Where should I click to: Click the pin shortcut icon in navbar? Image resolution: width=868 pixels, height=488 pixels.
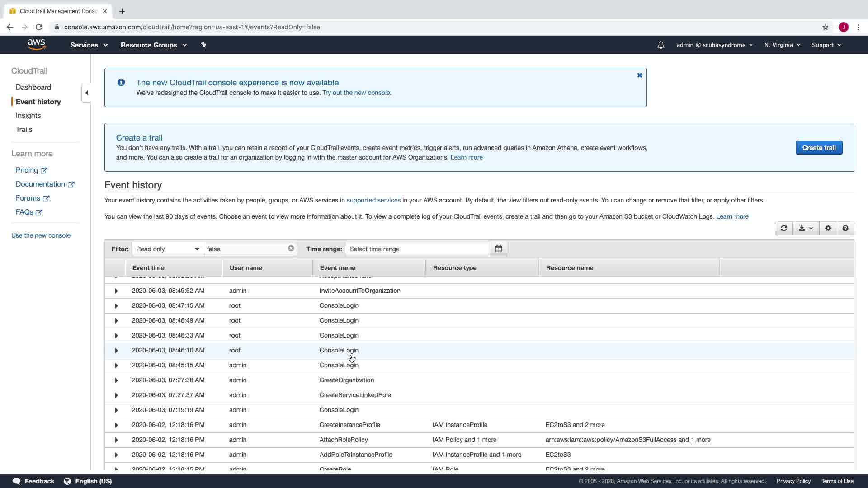[203, 45]
